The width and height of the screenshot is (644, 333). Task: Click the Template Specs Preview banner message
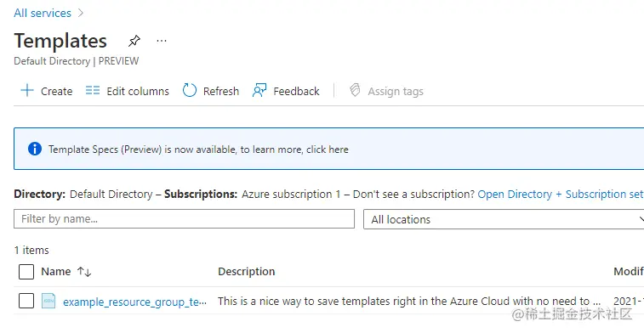pyautogui.click(x=198, y=150)
